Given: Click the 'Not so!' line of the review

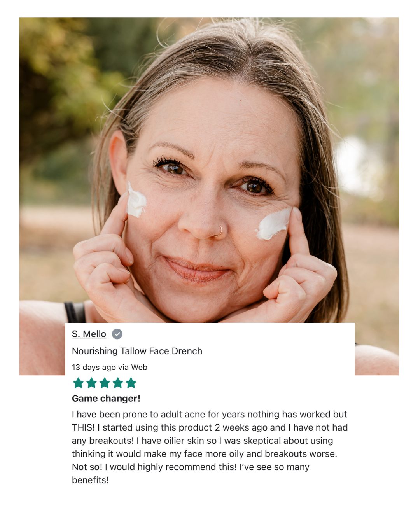Looking at the screenshot, I should (x=191, y=467).
